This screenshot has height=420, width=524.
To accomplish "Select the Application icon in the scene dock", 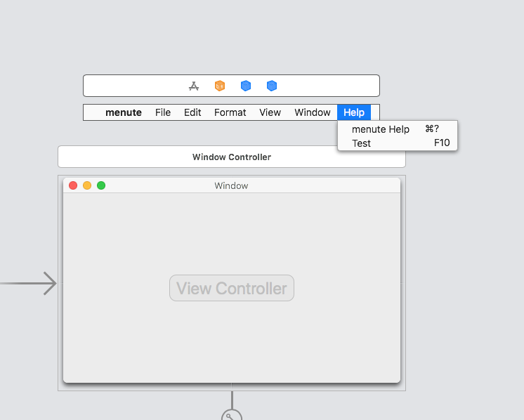I will coord(195,86).
